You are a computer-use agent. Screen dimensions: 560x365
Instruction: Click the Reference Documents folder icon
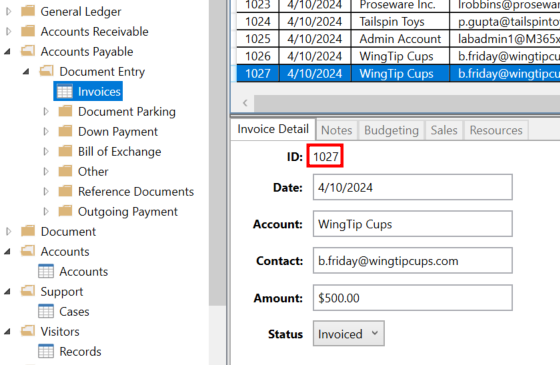coord(65,191)
